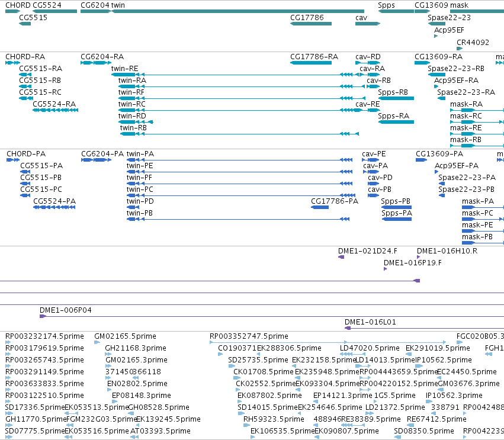The width and height of the screenshot is (504, 440).
Task: Open the Acp95EF-PA protein label
Action: [x=457, y=166]
